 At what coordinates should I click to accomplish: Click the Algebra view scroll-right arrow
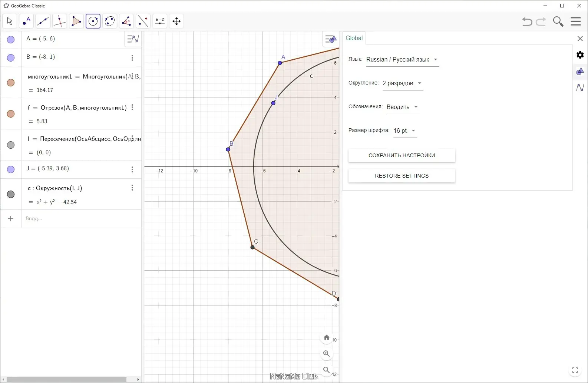(x=138, y=379)
